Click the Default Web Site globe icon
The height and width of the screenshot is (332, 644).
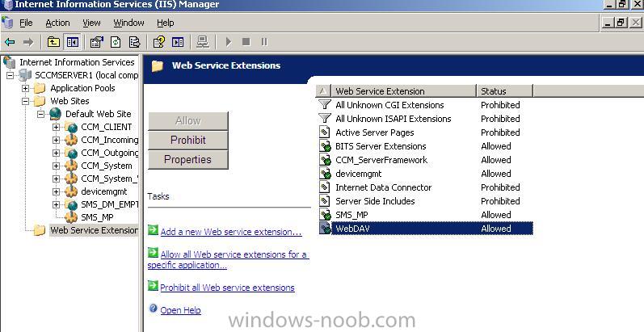[56, 114]
